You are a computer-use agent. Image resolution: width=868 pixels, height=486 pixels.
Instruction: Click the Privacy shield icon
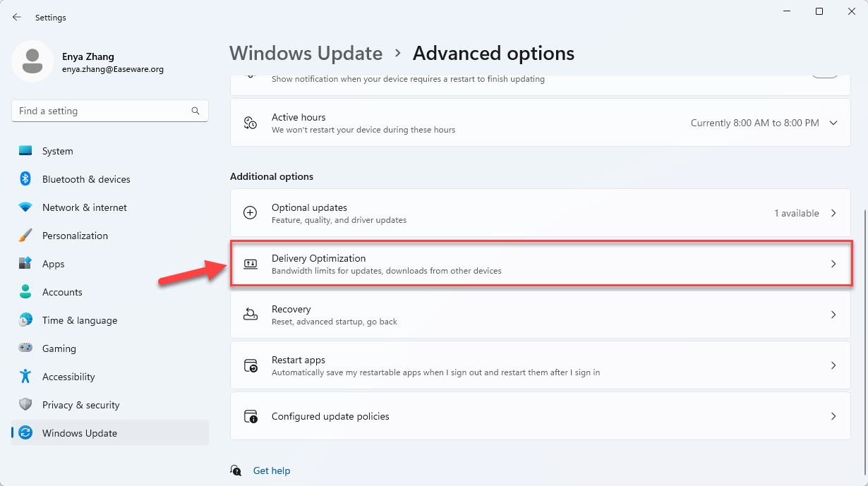(x=25, y=405)
